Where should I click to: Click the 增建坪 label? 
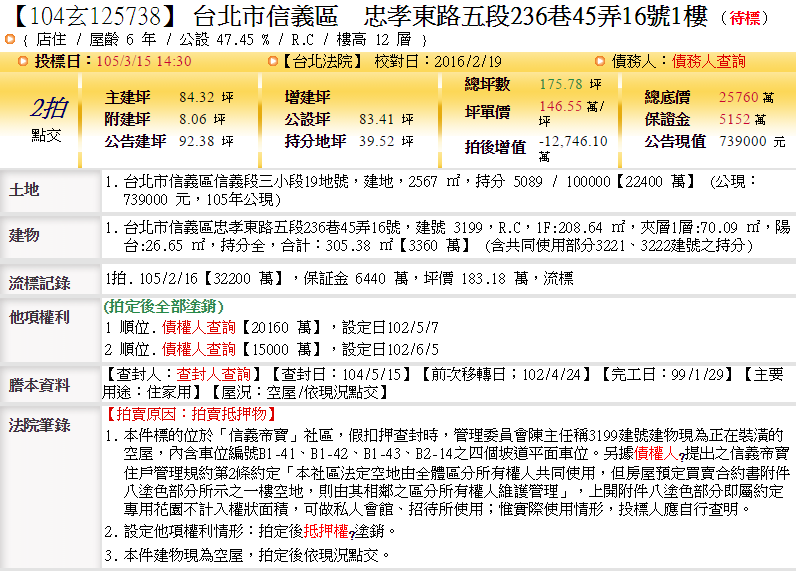coord(308,97)
